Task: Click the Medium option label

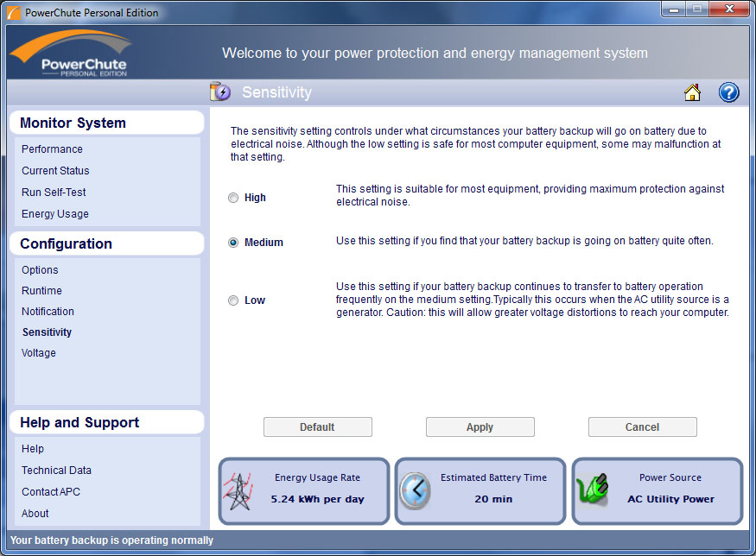Action: 264,243
